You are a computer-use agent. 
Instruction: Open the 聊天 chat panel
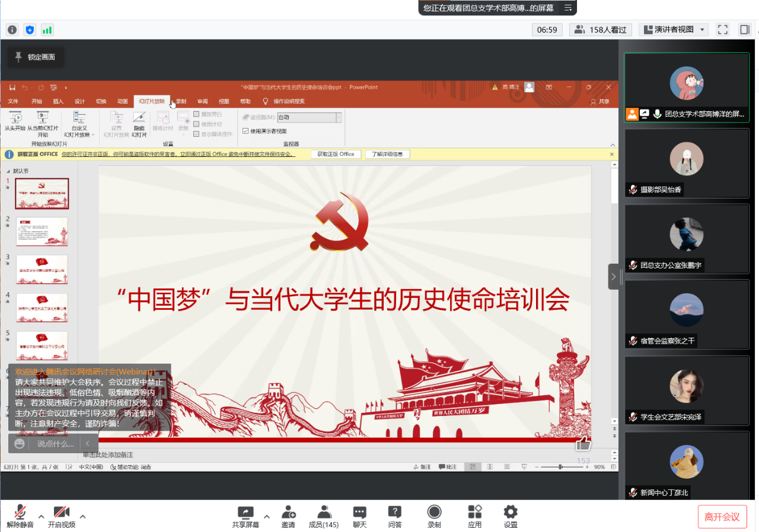point(359,517)
